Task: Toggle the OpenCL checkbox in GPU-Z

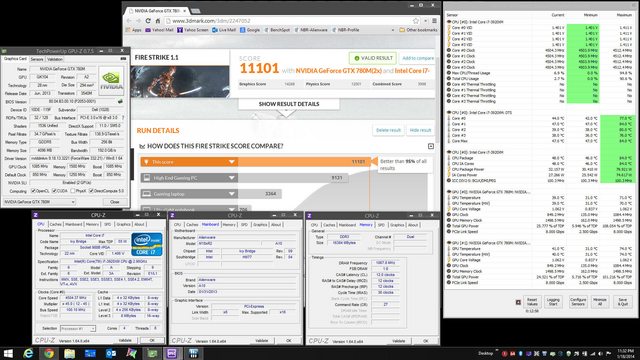Action: 33,191
